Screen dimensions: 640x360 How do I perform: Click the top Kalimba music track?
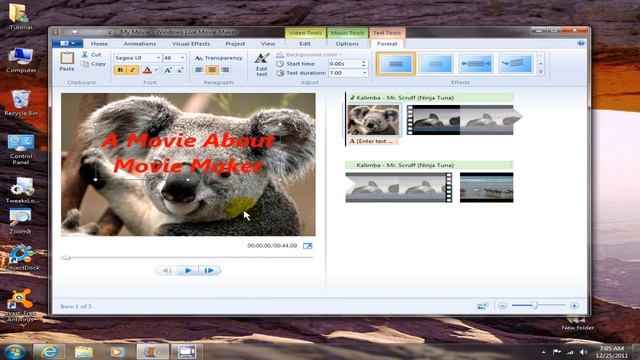(429, 98)
